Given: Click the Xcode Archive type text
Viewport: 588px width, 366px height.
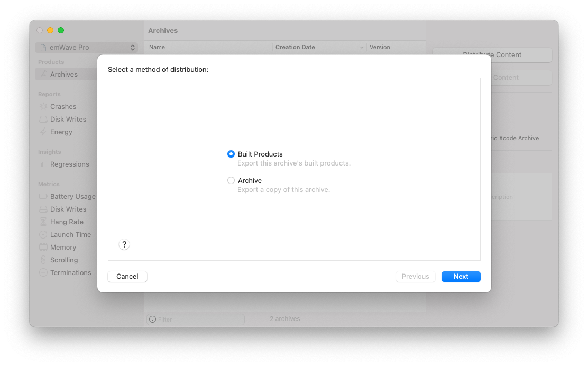Looking at the screenshot, I should pyautogui.click(x=515, y=139).
